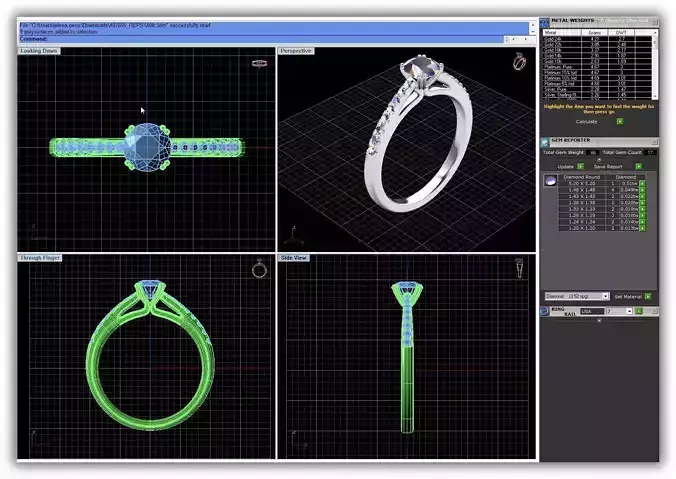
Task: Click the Side View viewport ring icon
Action: coord(520,268)
